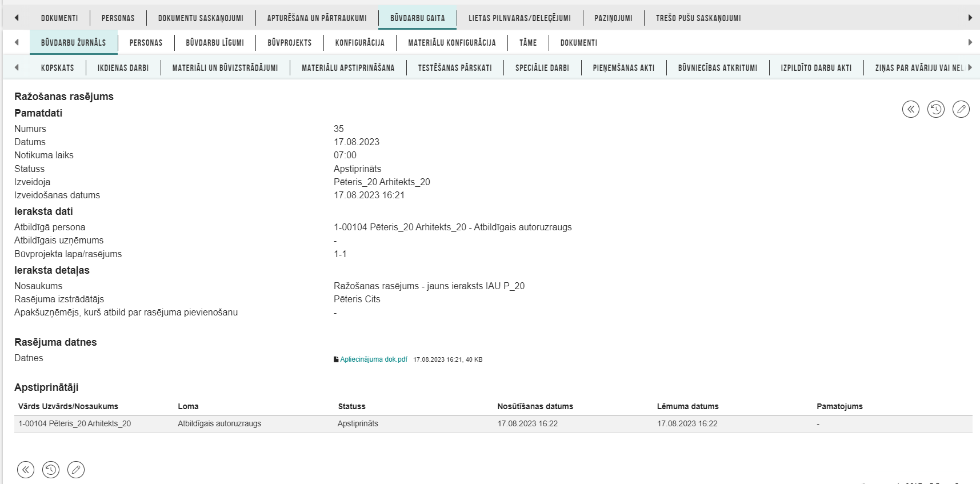Open Apturēšana un pārtraukumi tab

[x=317, y=18]
